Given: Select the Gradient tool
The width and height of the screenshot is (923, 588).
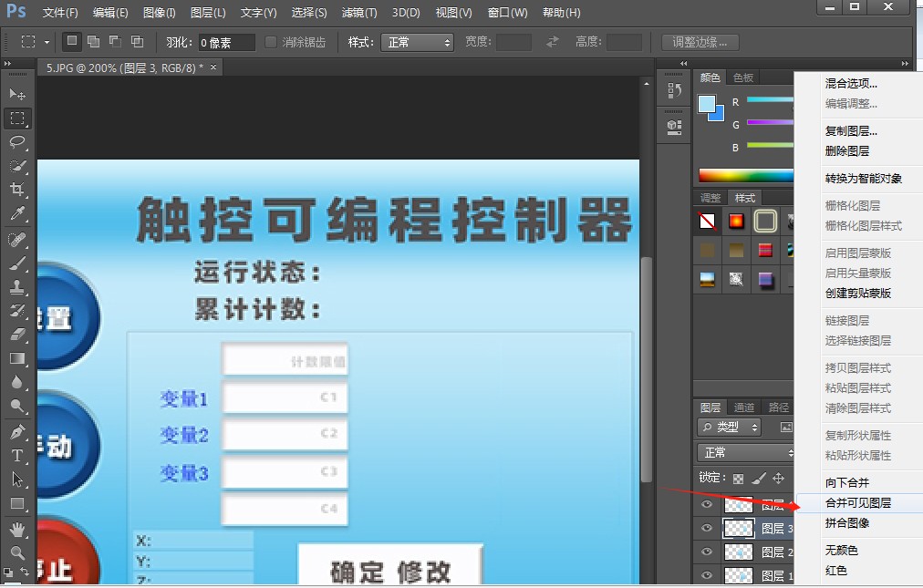Looking at the screenshot, I should point(17,358).
